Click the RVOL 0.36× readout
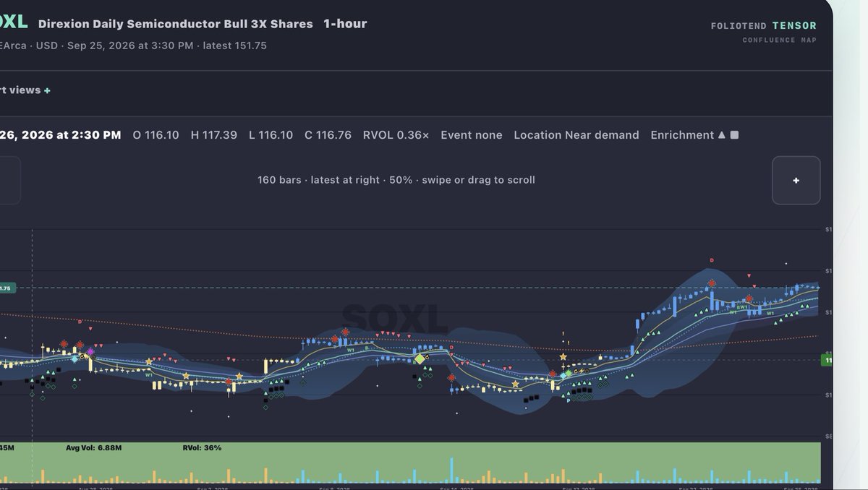The width and height of the screenshot is (868, 490). 396,135
